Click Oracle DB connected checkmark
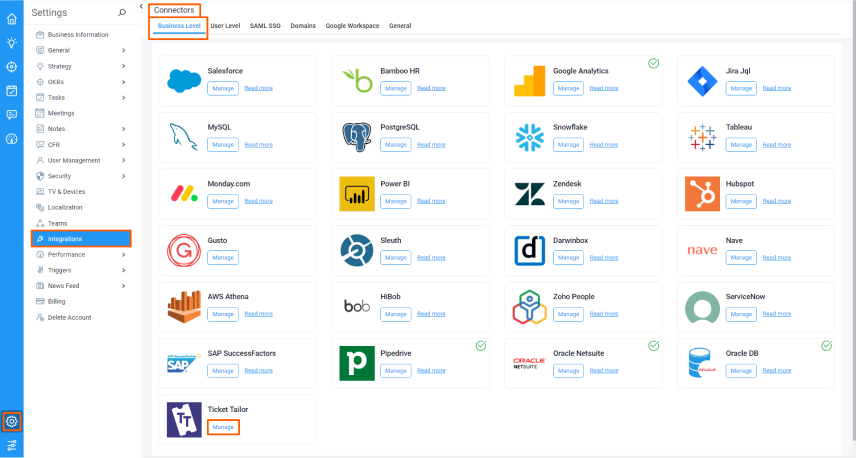This screenshot has width=856, height=458. point(827,346)
